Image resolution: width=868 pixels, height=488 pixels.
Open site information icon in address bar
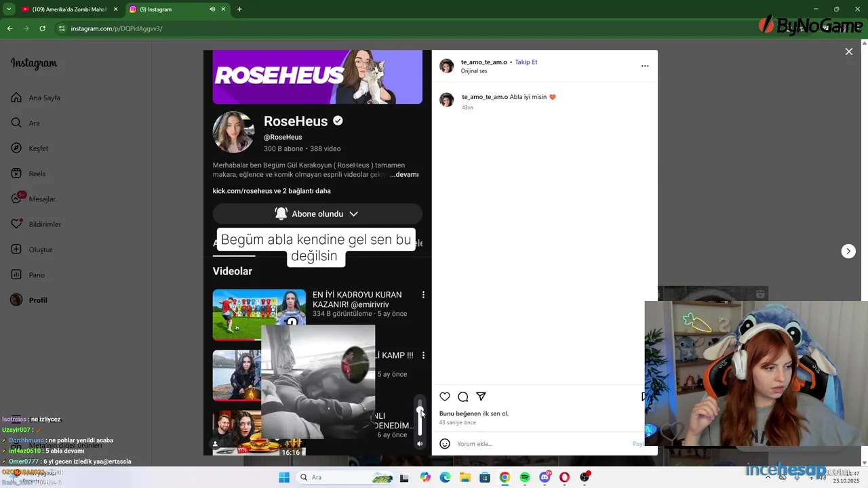click(x=62, y=28)
